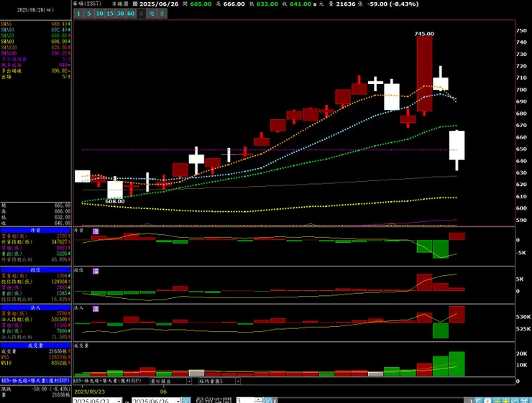Click the 608.00 low price label on chart
The width and height of the screenshot is (532, 403).
pos(115,201)
